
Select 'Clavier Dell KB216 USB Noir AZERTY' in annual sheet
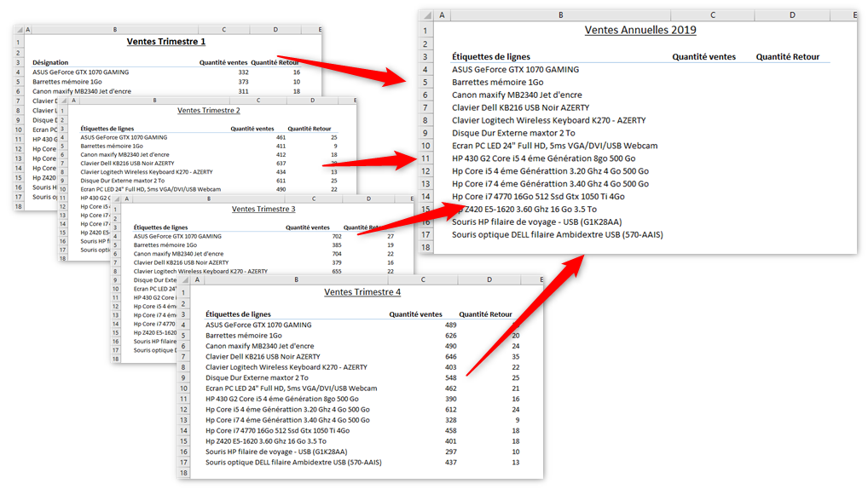pyautogui.click(x=520, y=107)
